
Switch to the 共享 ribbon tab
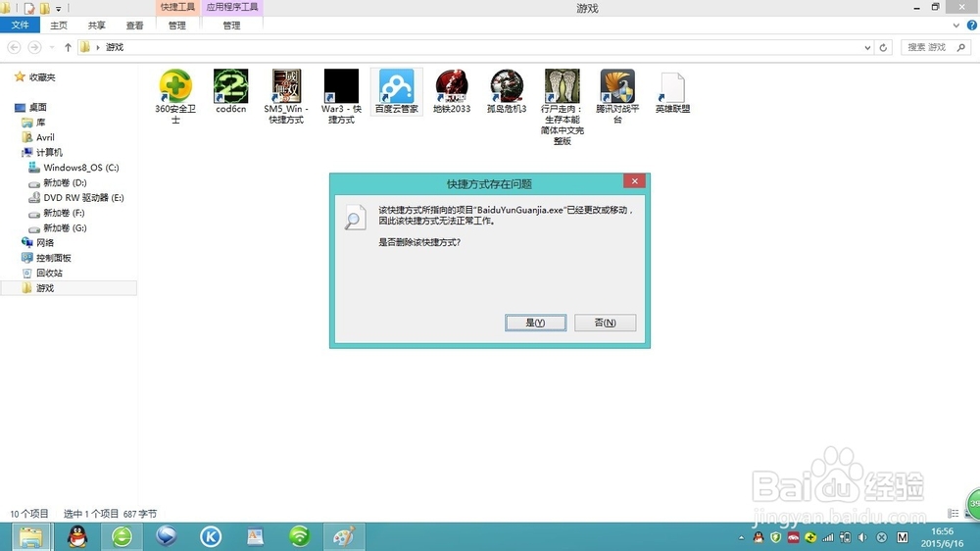point(97,25)
